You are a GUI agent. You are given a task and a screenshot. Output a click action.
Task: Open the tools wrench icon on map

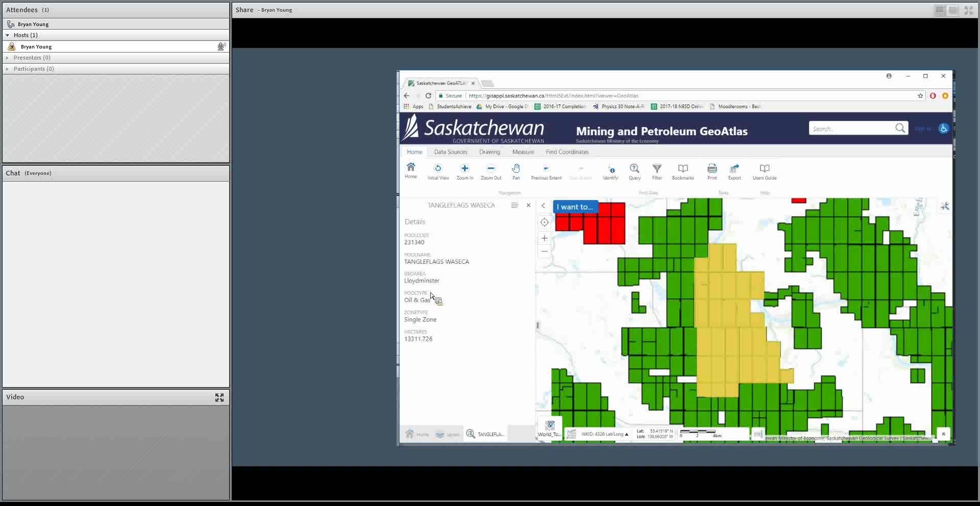(945, 206)
